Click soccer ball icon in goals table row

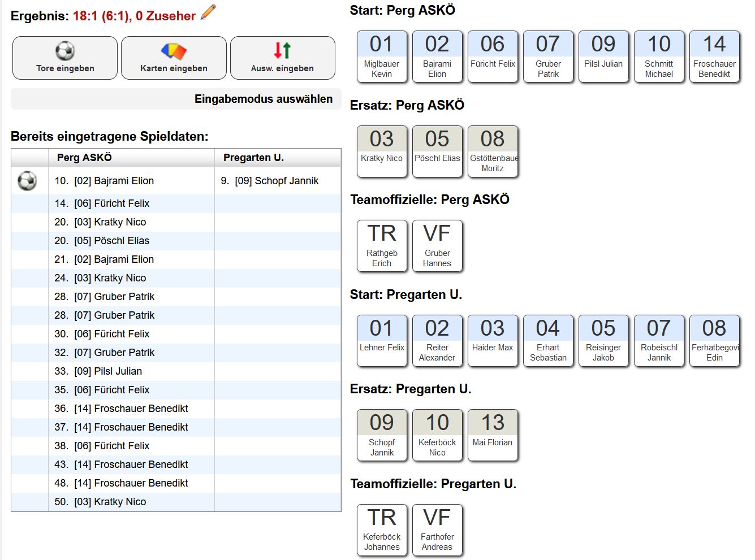pyautogui.click(x=27, y=181)
